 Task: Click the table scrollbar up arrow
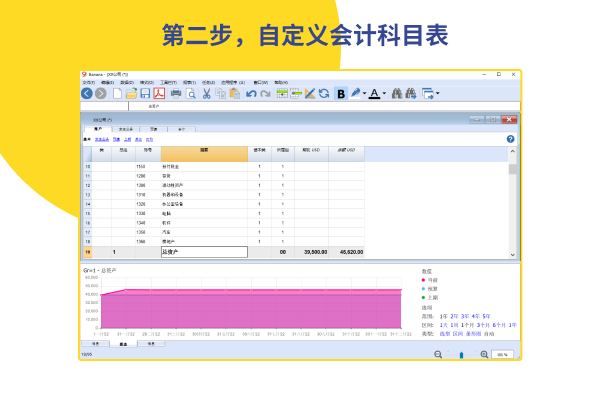tap(513, 152)
